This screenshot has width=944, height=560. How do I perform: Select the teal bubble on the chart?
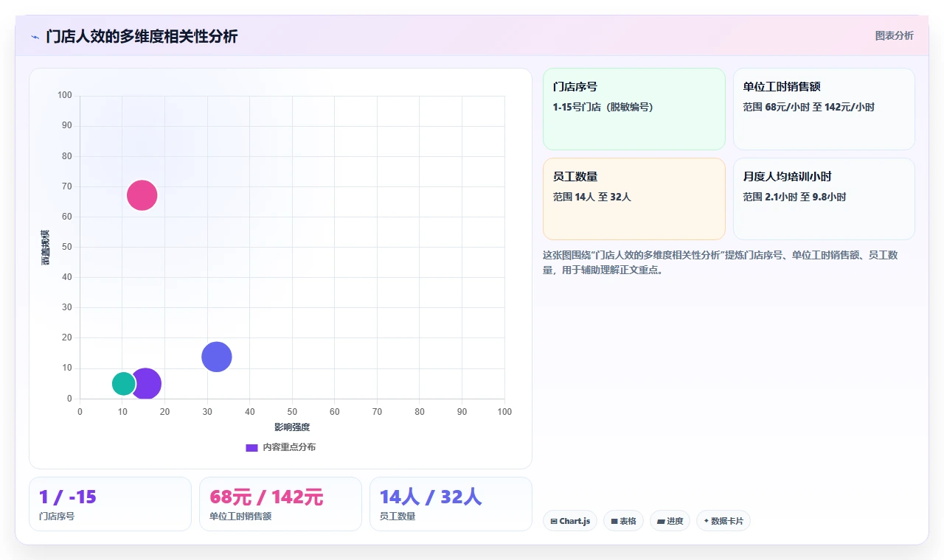coord(124,384)
